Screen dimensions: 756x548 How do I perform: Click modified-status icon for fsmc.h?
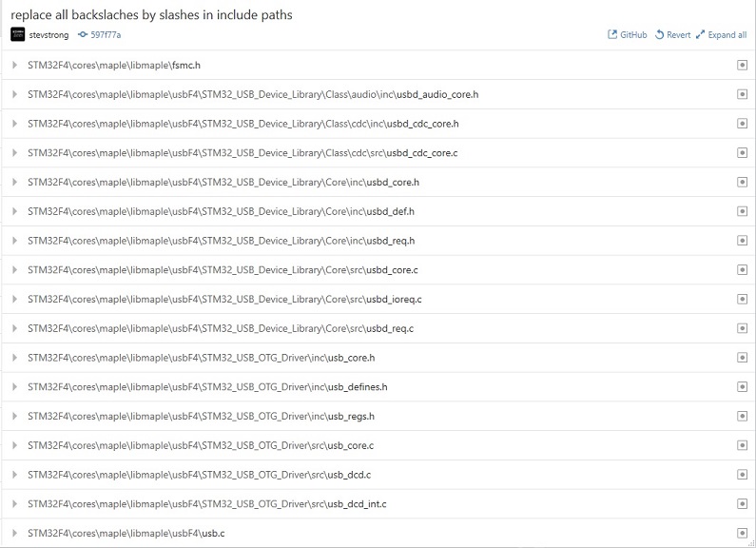point(742,65)
